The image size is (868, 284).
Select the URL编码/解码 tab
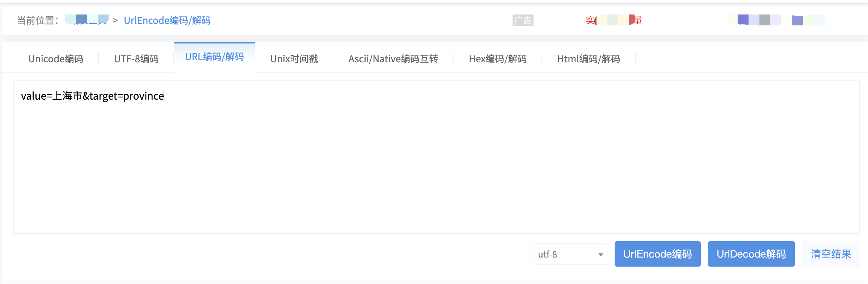(x=214, y=57)
